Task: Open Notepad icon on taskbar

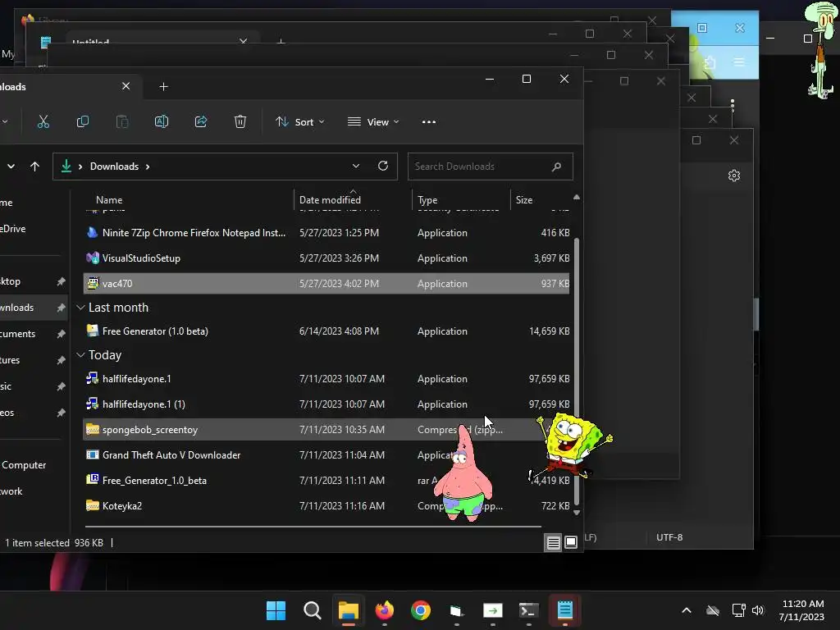Action: pyautogui.click(x=565, y=610)
